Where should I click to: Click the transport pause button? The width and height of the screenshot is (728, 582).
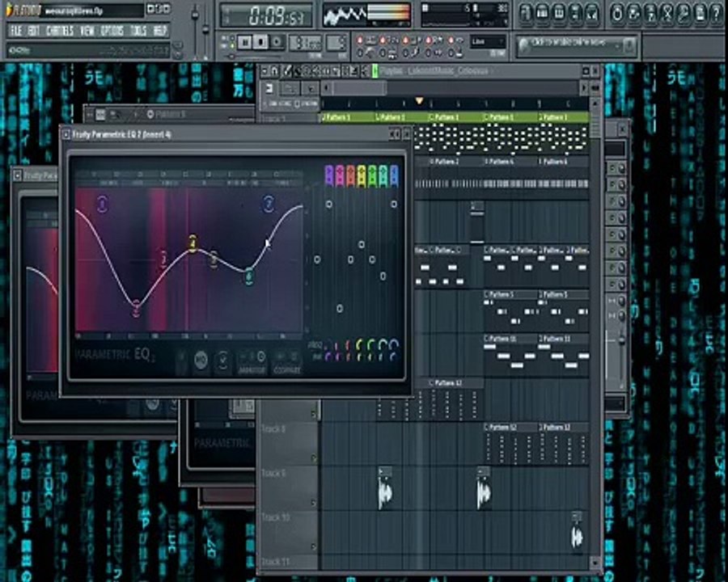244,42
